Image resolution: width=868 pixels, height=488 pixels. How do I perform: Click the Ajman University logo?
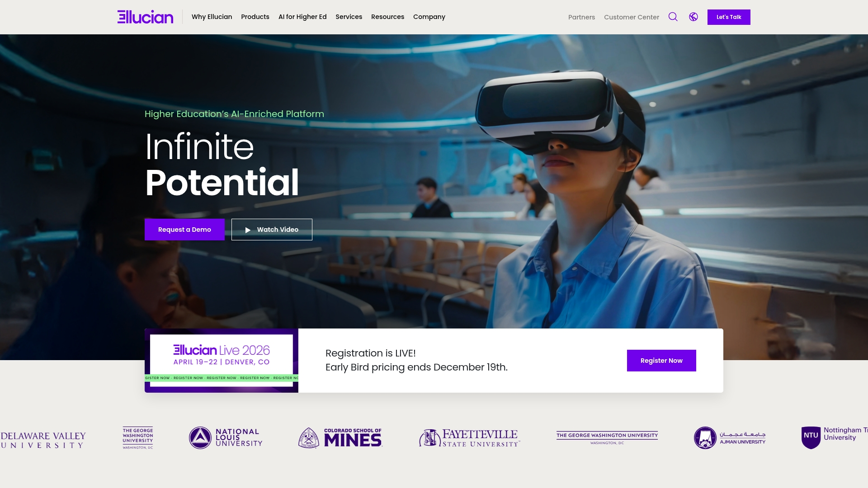(730, 438)
